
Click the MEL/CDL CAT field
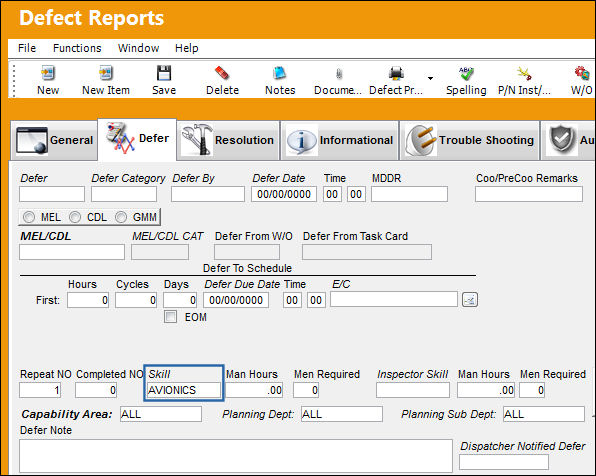pos(160,252)
